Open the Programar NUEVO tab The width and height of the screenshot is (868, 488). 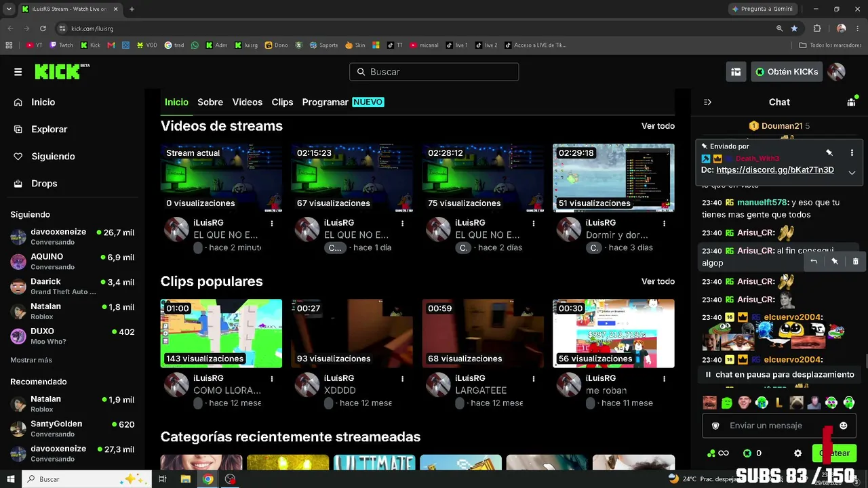coord(343,102)
